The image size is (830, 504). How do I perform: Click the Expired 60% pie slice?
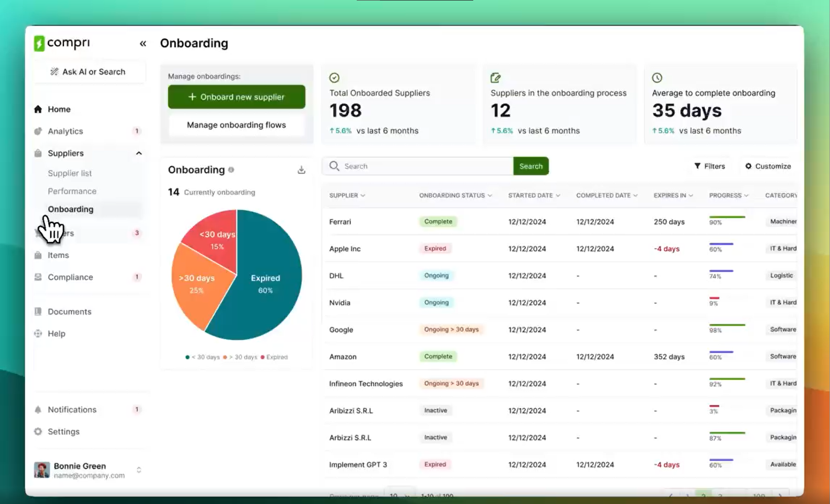(266, 285)
